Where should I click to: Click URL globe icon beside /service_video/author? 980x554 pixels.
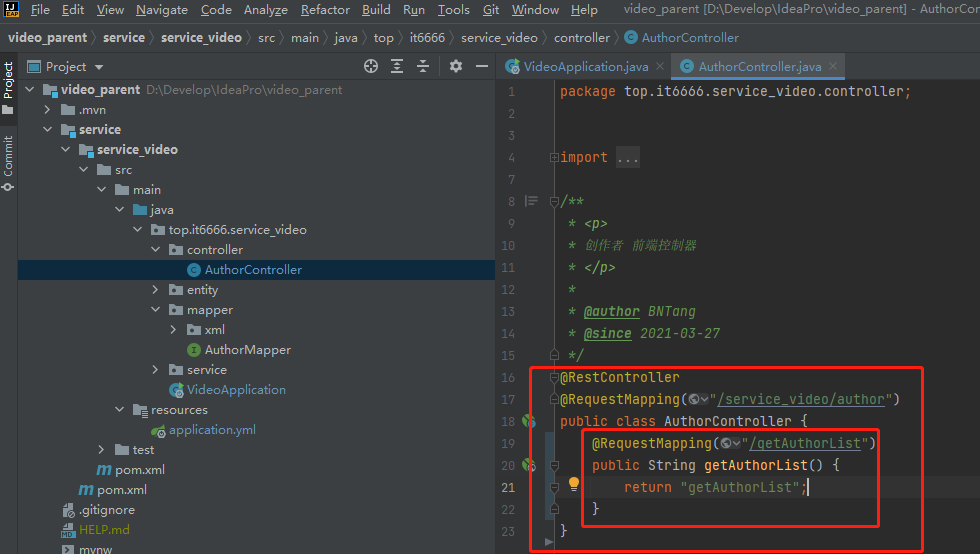[698, 399]
